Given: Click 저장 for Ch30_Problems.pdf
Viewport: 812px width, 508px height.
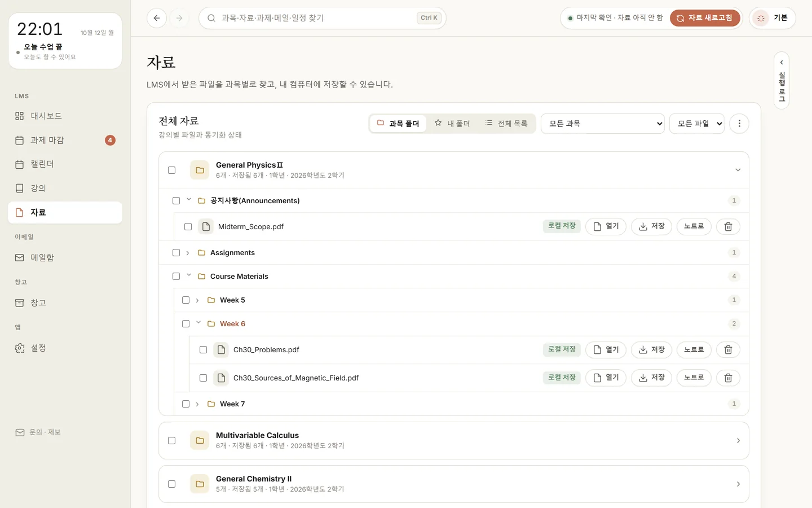Looking at the screenshot, I should 651,350.
